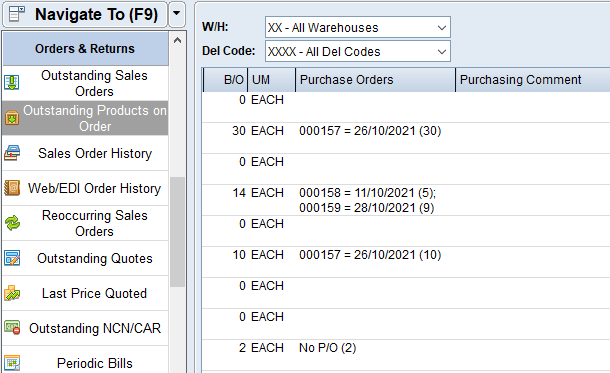Click the Web/EDI Order History icon
The height and width of the screenshot is (373, 610).
pos(12,188)
